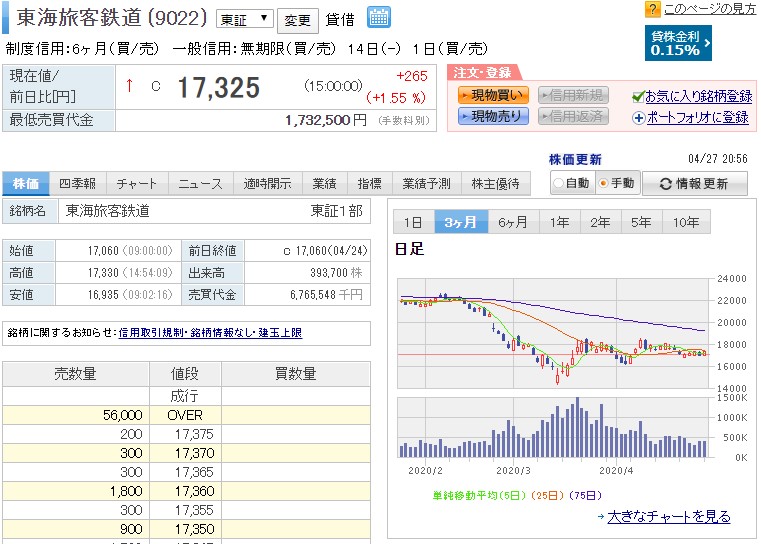Click the 安値 value 16,935
The image size is (761, 544).
click(x=103, y=295)
